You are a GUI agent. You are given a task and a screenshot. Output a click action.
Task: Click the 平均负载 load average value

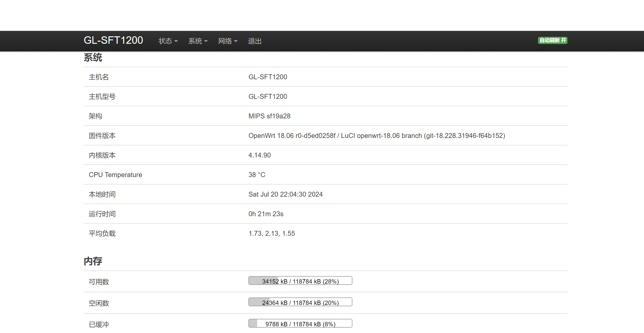(272, 233)
